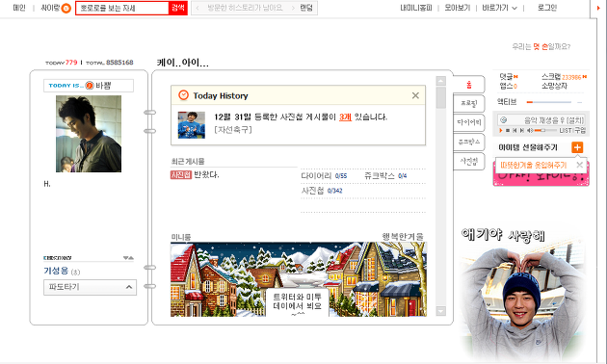Click the 액티브 activity progress bar
The width and height of the screenshot is (607, 364).
coord(548,102)
